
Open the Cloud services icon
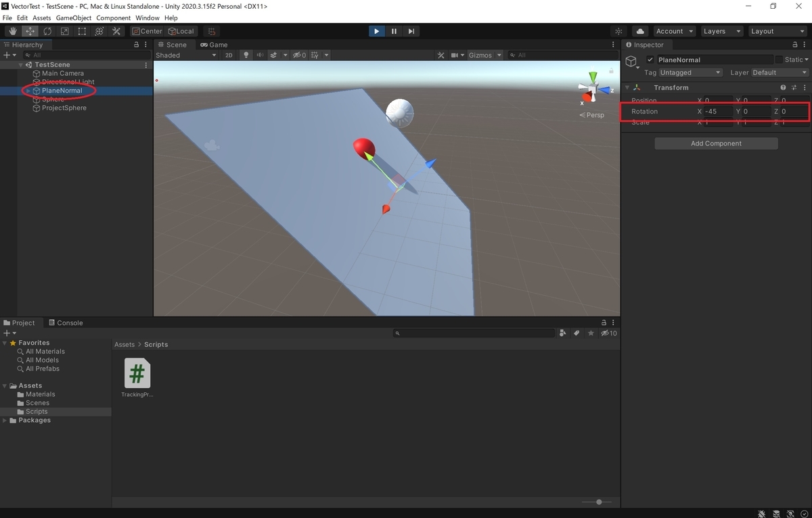[x=640, y=31]
